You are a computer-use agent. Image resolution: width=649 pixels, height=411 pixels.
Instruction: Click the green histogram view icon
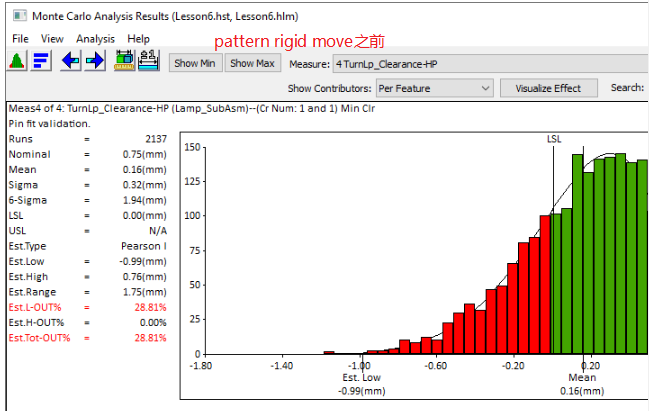(x=17, y=62)
